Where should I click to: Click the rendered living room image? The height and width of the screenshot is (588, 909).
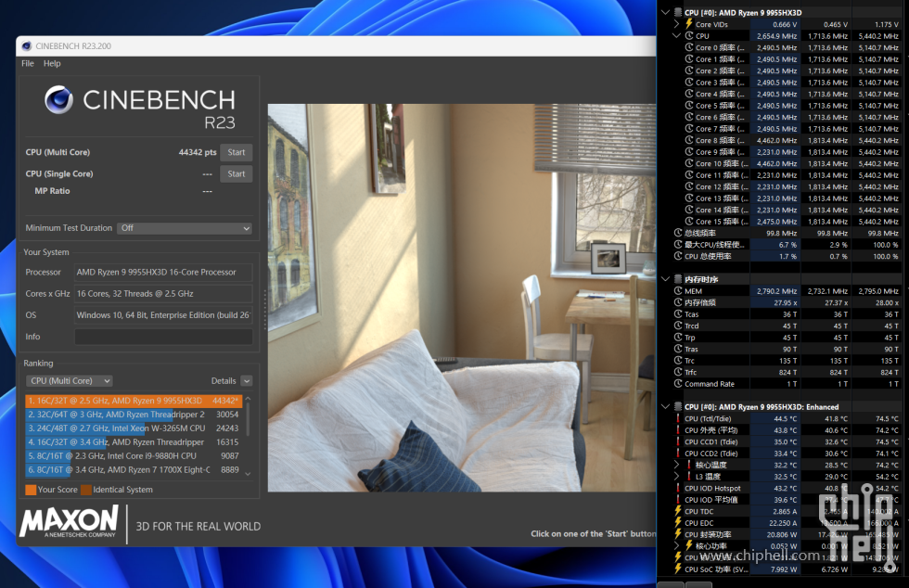[462, 298]
